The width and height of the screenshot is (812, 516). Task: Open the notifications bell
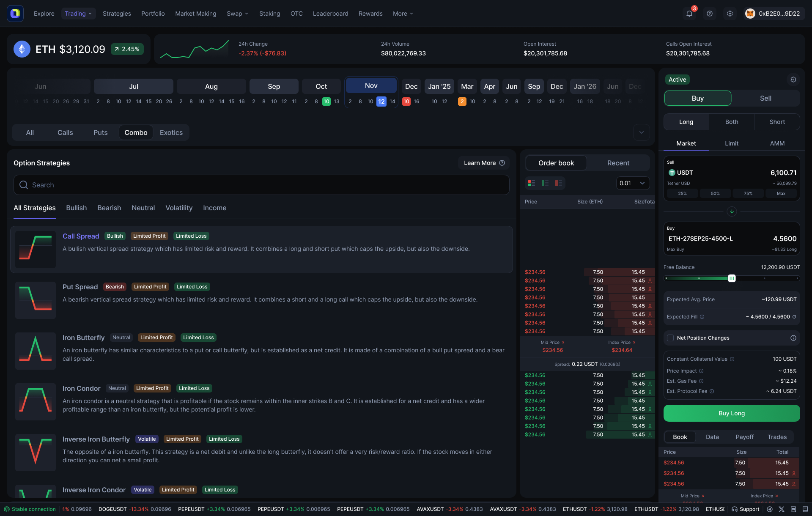click(x=689, y=14)
